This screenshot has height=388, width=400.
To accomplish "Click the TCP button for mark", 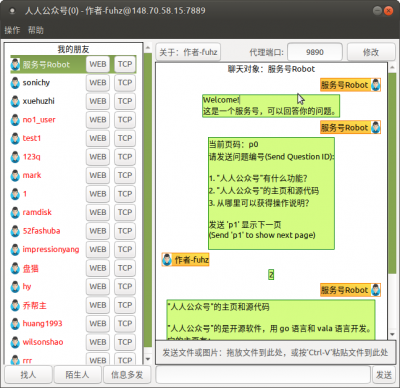I will [x=125, y=175].
